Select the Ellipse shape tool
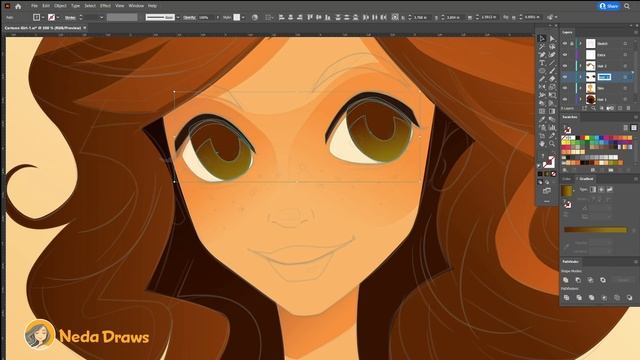640x360 pixels. coord(542,71)
